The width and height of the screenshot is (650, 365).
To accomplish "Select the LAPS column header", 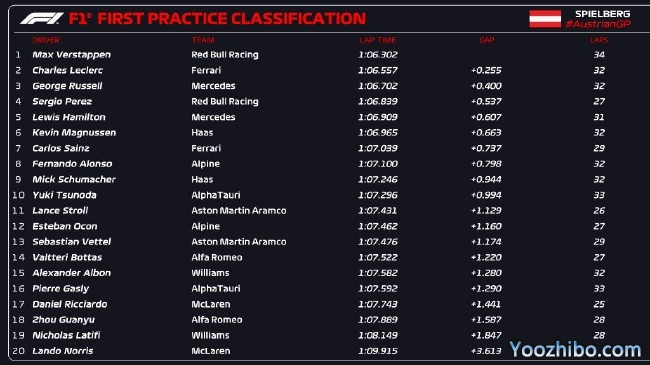I will [599, 40].
